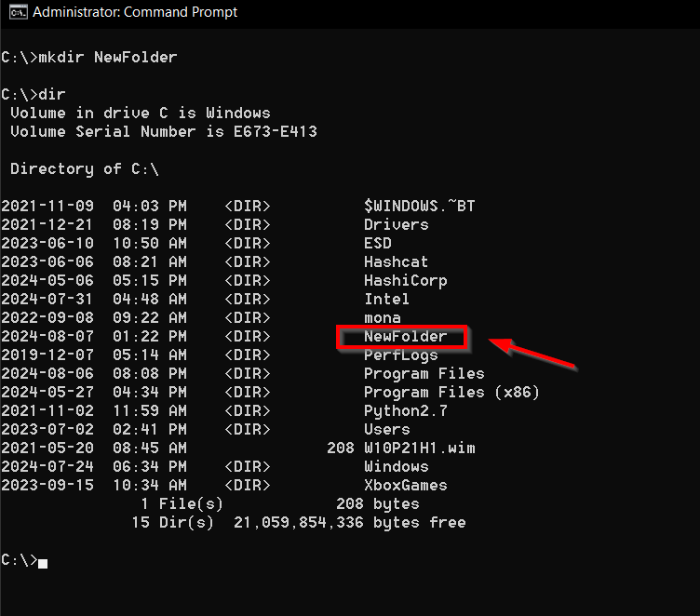
Task: Click the Intel folder name
Action: tap(386, 299)
